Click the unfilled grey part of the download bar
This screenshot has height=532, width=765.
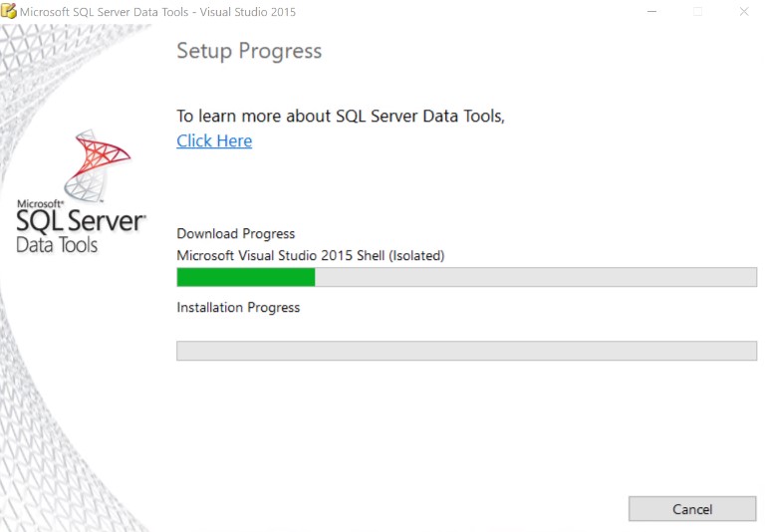[x=535, y=277]
